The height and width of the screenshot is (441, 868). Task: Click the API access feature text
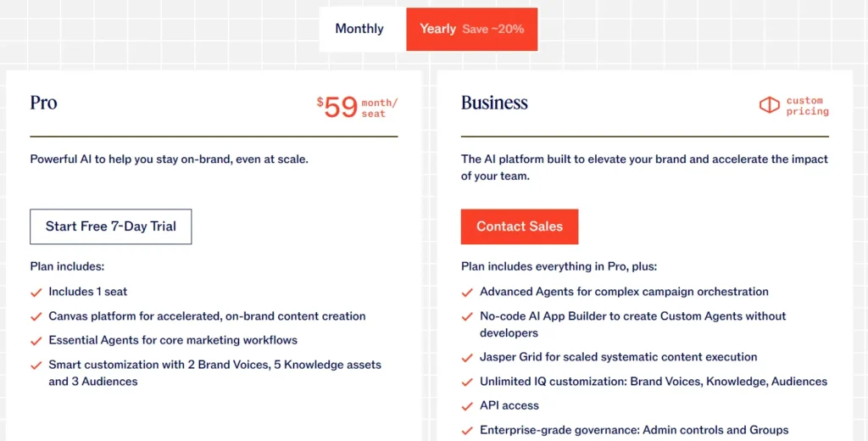coord(509,405)
